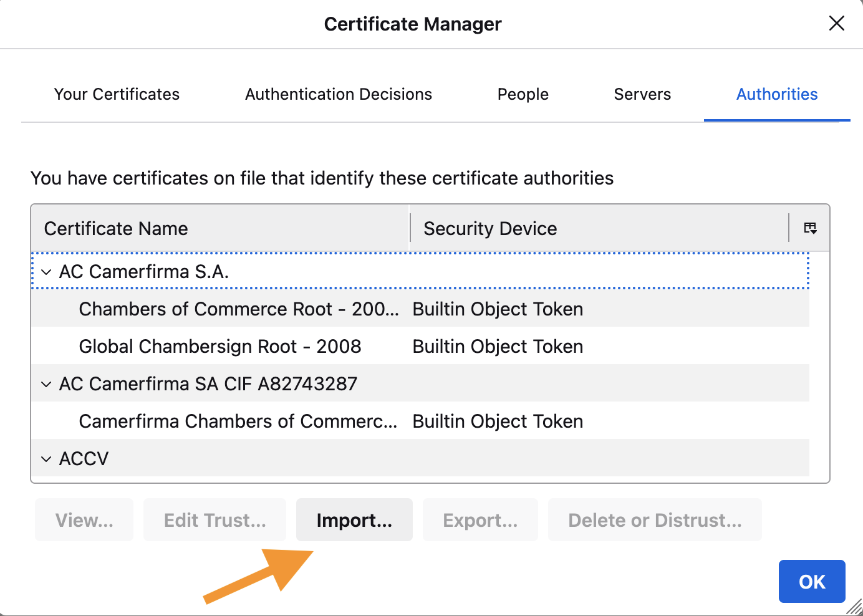Sort by the Certificate Name column header
This screenshot has width=863, height=616.
pos(219,229)
